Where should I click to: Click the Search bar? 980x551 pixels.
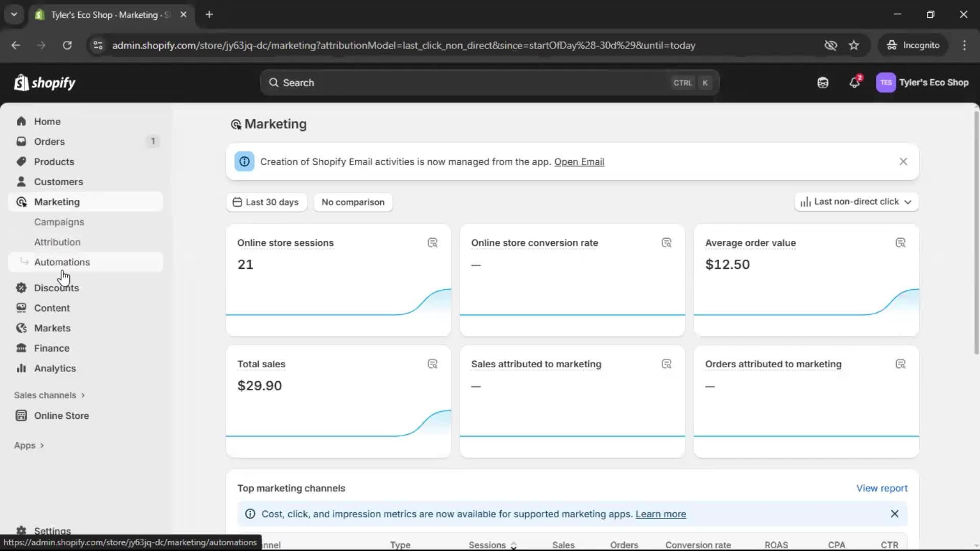[489, 83]
